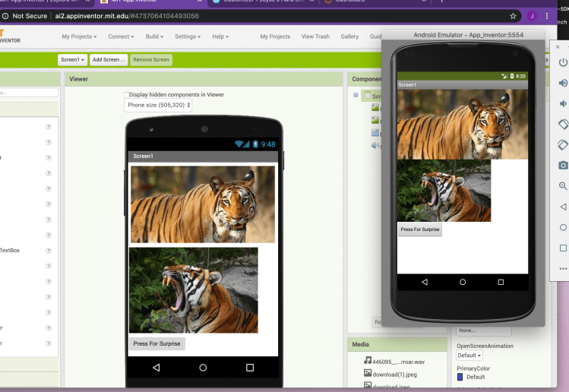Click the PrimaryColor blue swatch

pyautogui.click(x=460, y=377)
